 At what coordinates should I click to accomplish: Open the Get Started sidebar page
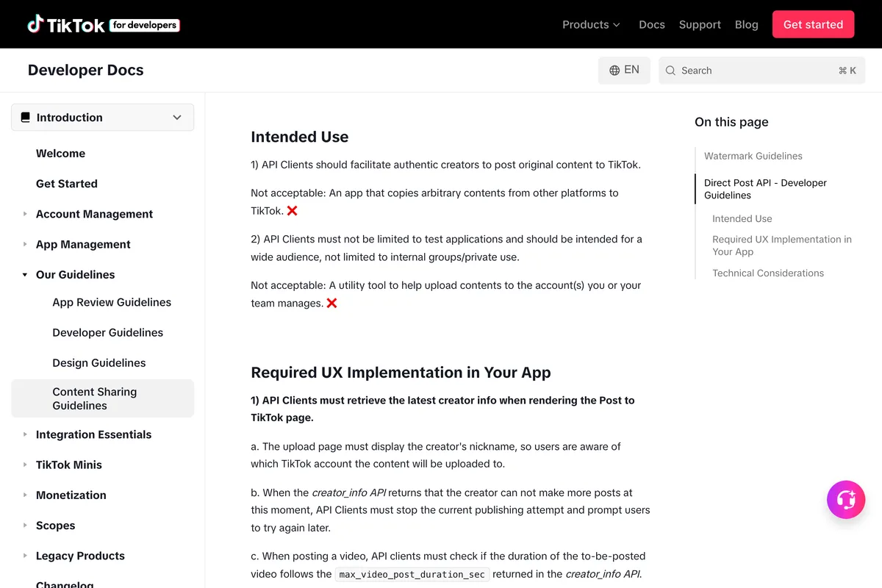click(67, 184)
